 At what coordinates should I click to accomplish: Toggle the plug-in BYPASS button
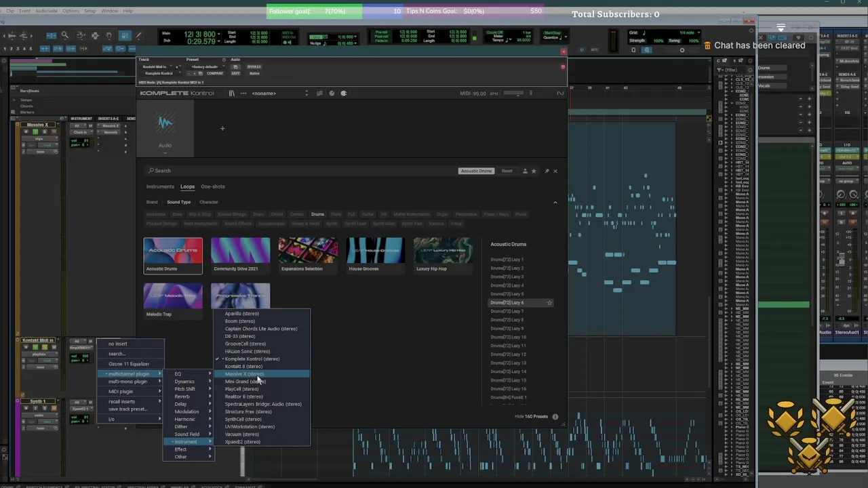tap(254, 67)
